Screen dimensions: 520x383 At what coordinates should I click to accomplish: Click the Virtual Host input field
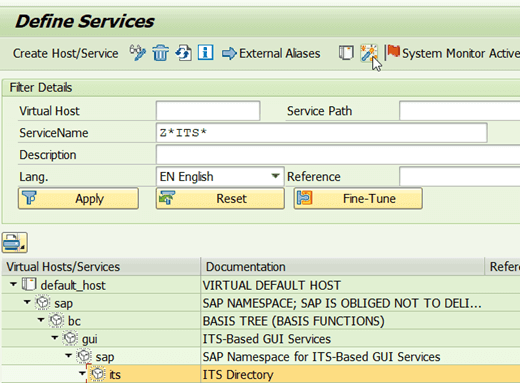[x=208, y=111]
